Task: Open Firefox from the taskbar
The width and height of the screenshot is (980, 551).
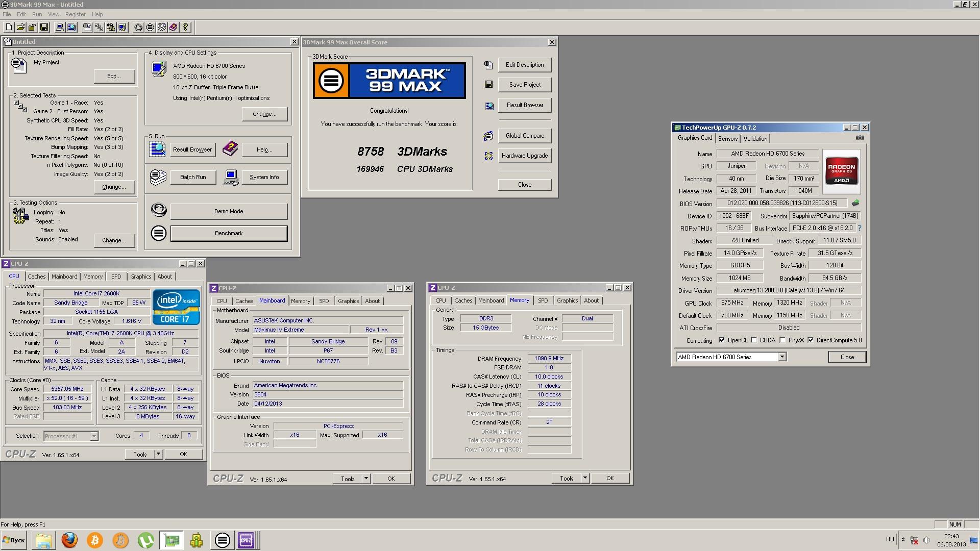Action: [x=69, y=540]
